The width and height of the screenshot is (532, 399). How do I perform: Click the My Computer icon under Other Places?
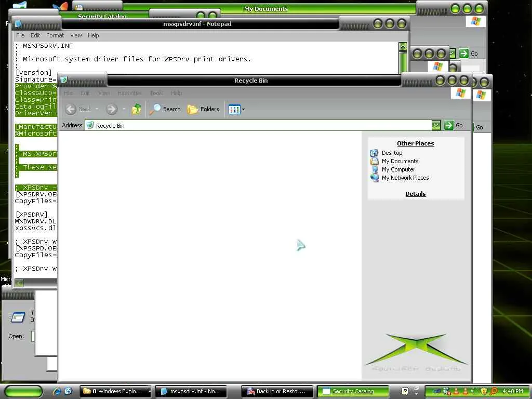(x=375, y=169)
